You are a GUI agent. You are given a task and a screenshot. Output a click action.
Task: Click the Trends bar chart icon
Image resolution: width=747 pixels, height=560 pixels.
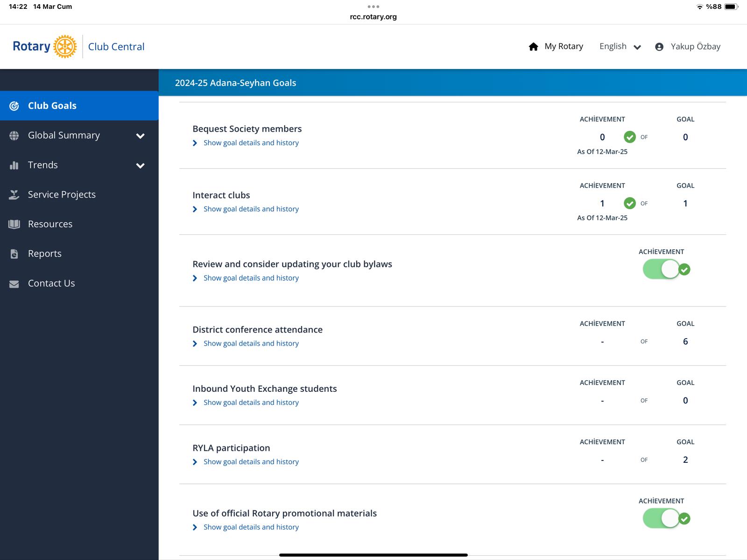[14, 165]
